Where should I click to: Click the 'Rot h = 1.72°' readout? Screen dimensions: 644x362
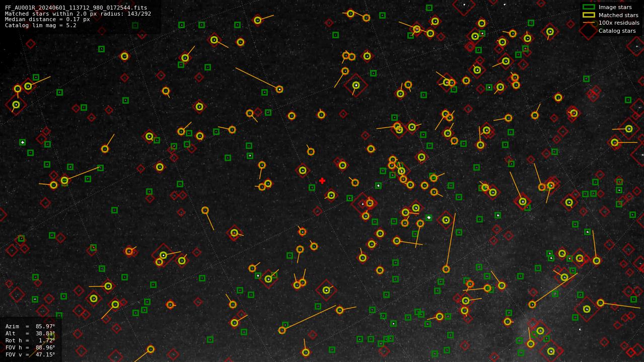(30, 340)
